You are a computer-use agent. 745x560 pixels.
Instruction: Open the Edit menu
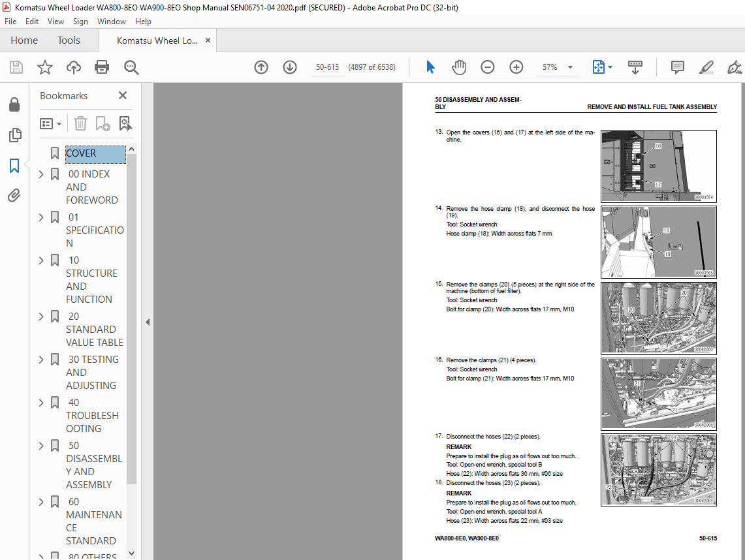click(32, 22)
